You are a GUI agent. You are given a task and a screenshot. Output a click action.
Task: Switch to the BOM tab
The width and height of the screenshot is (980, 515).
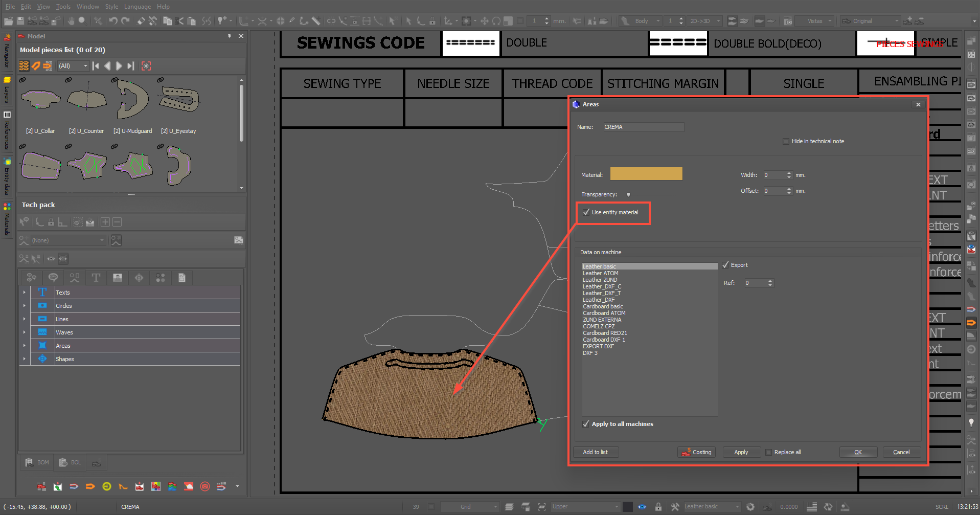coord(37,462)
